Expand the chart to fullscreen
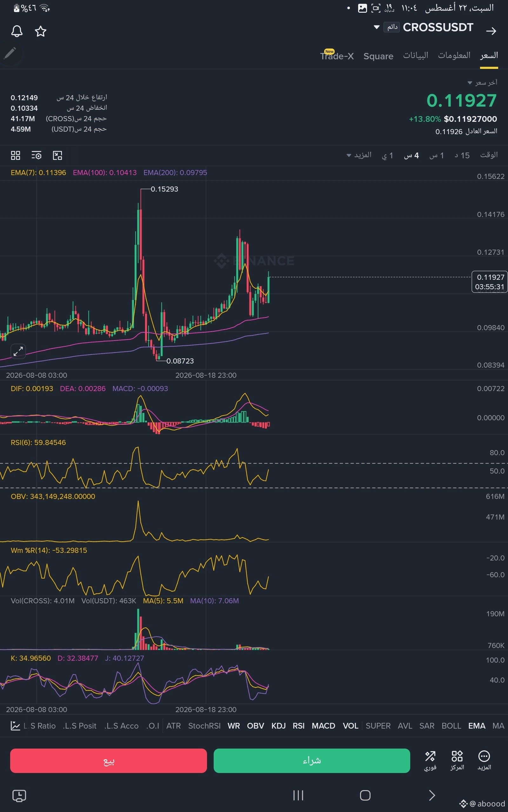 (18, 351)
